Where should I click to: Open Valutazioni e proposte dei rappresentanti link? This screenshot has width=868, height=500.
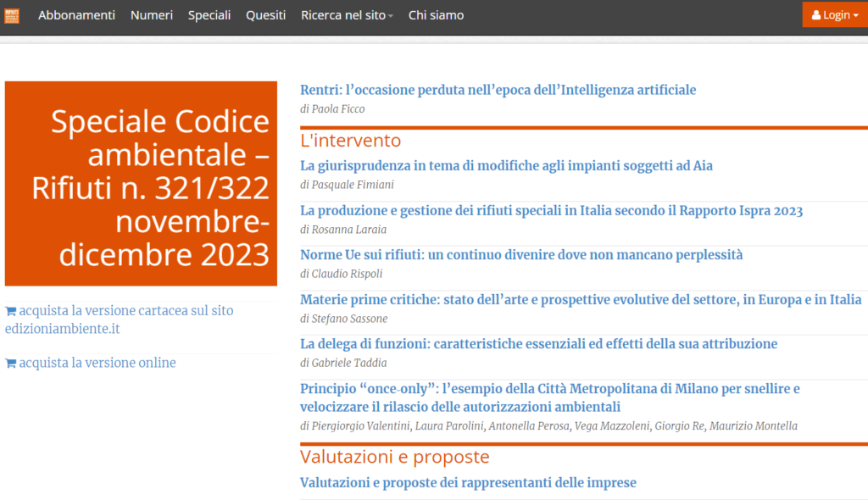pyautogui.click(x=468, y=482)
